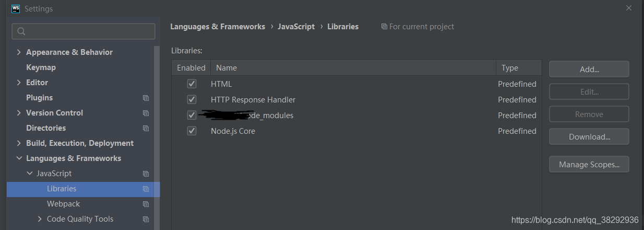Click the WebStorm logo in the title bar
The image size is (644, 230).
point(16,8)
